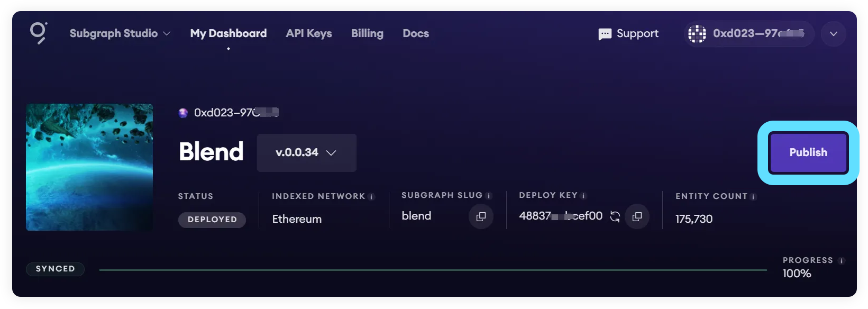
Task: Click the Blend subgraph thumbnail image
Action: tap(89, 167)
